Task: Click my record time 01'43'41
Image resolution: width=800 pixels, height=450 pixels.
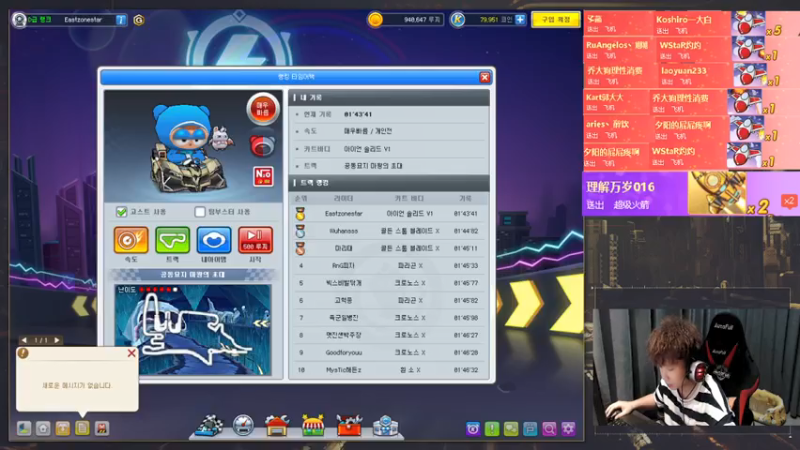Action: click(x=358, y=114)
